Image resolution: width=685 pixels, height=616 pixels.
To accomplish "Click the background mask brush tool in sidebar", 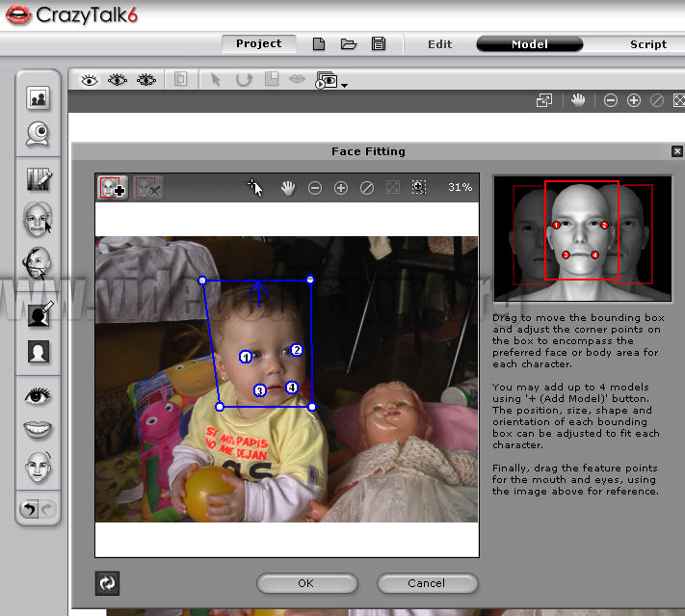I will 39,314.
